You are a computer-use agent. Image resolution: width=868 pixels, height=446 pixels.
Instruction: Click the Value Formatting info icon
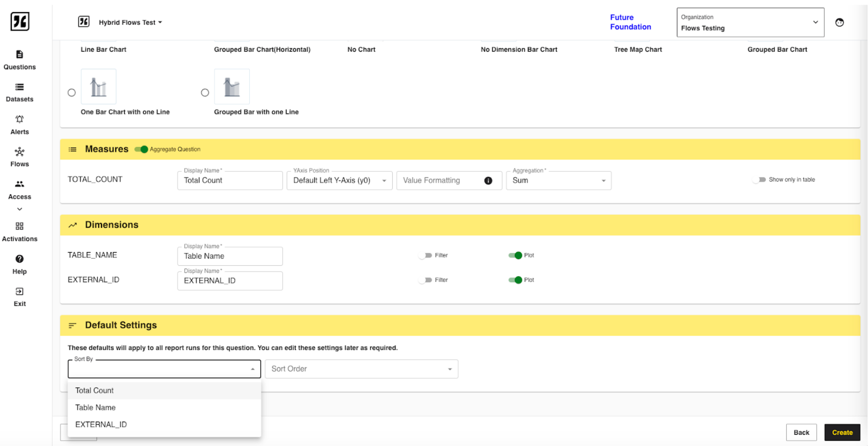click(488, 181)
